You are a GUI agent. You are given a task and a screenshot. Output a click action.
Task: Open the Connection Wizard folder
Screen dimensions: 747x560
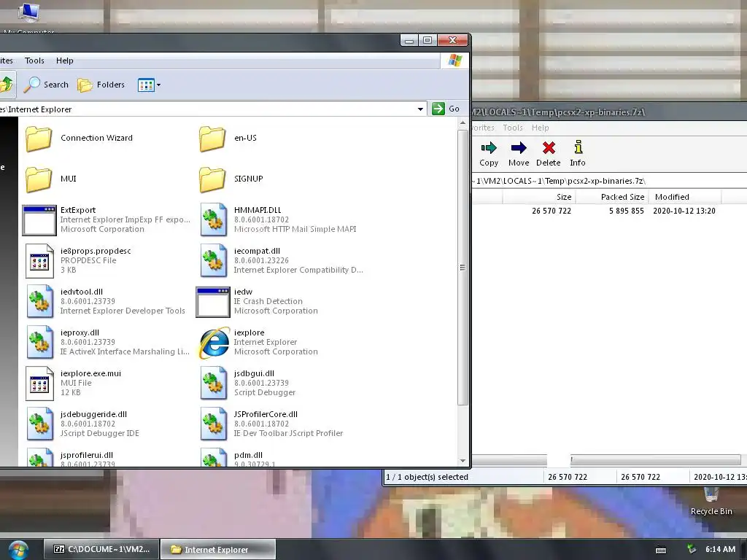(79, 138)
